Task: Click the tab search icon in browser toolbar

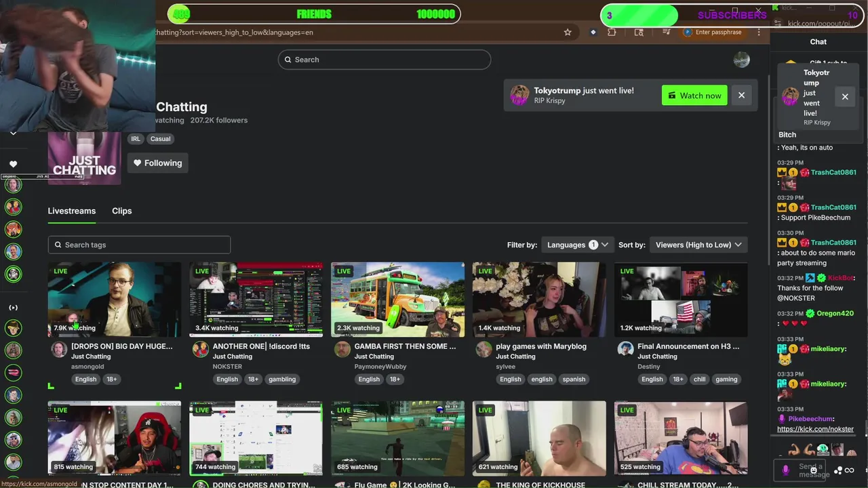Action: pyautogui.click(x=639, y=32)
